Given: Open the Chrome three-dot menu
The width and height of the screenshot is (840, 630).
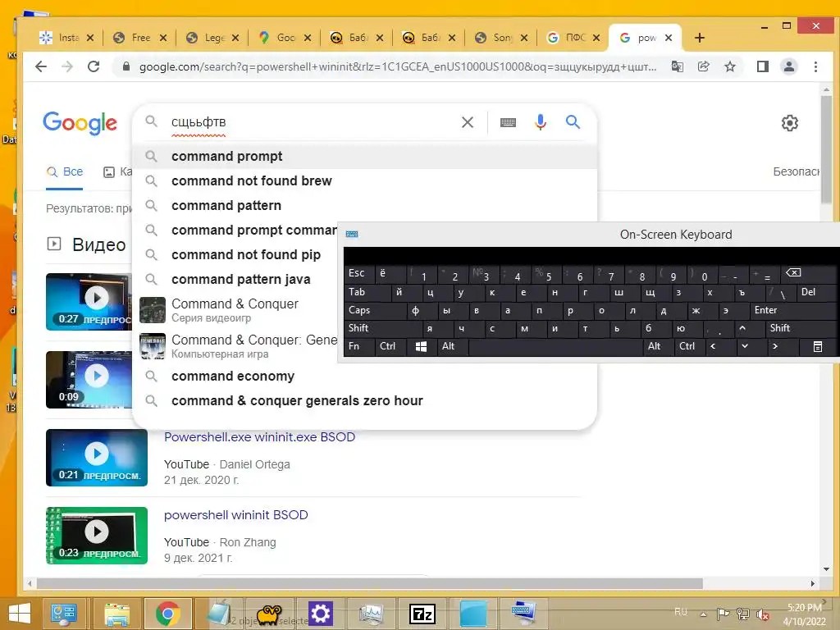Looking at the screenshot, I should [815, 66].
